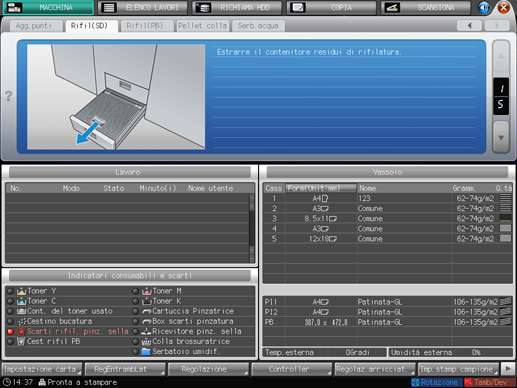This screenshot has width=517, height=388.
Task: Click the red Scarti rifil. pinz. sella icon
Action: [21, 331]
